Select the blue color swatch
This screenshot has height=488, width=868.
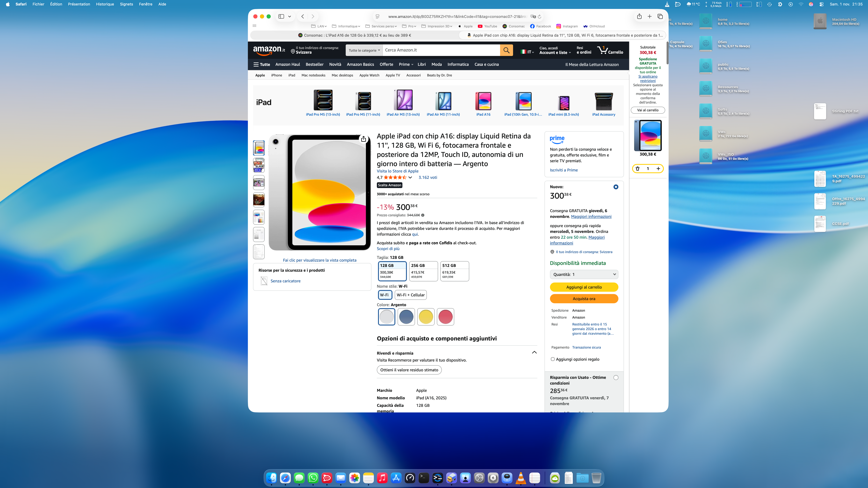(406, 317)
